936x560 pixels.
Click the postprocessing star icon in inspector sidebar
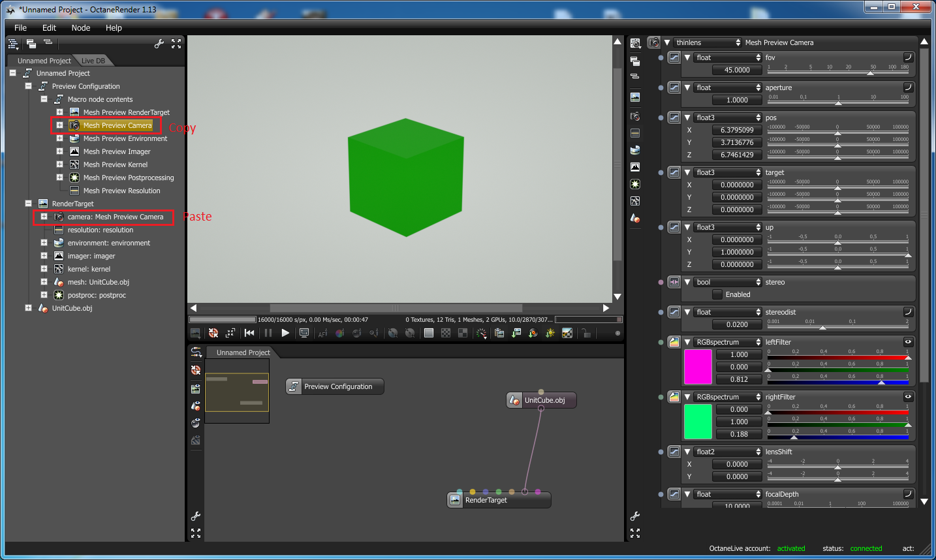coord(635,184)
